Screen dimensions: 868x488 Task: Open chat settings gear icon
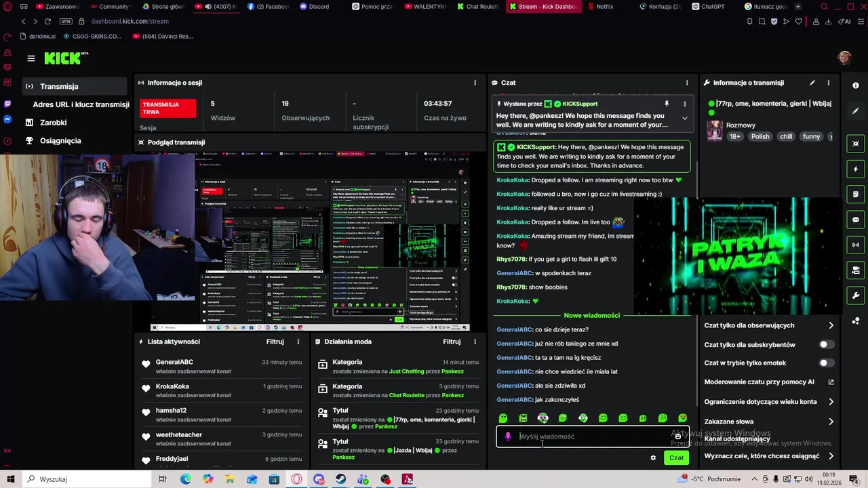point(653,458)
